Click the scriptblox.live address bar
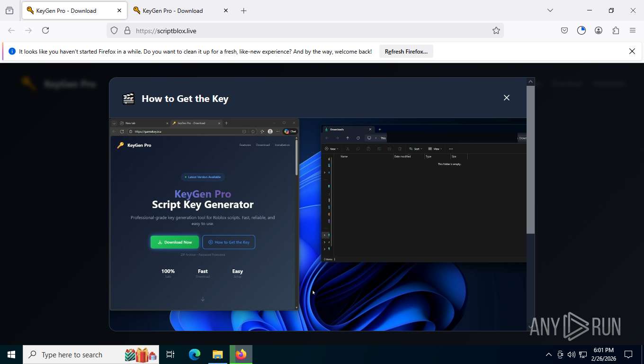Viewport: 644px width, 364px height. tap(305, 30)
